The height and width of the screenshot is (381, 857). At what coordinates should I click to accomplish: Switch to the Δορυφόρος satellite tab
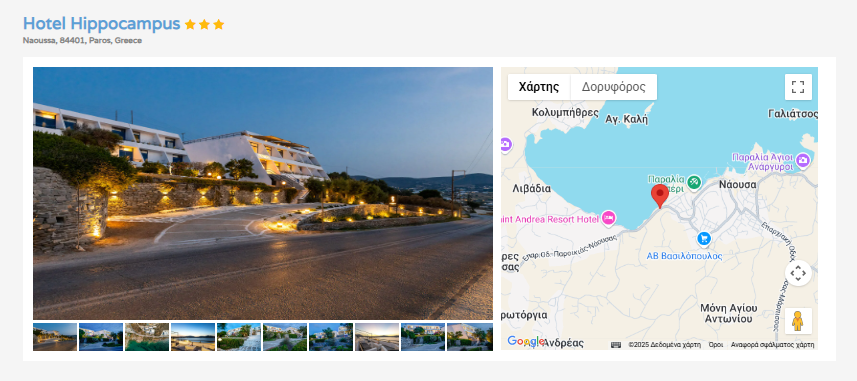click(613, 87)
